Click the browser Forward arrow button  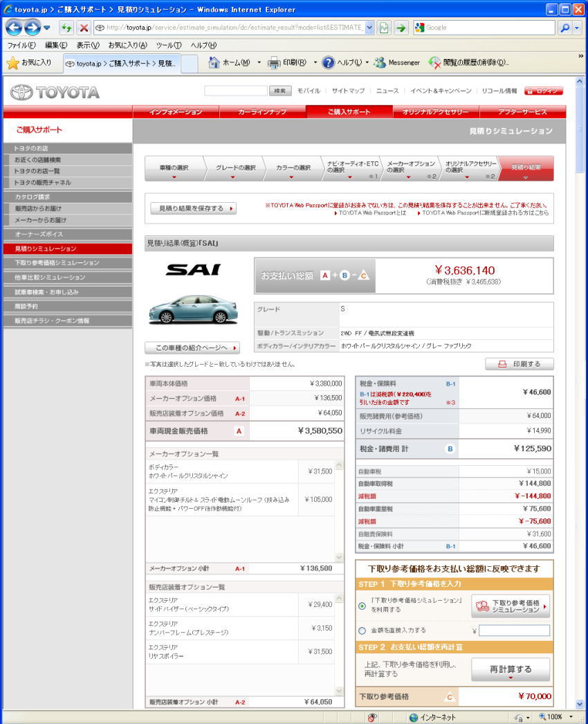33,28
